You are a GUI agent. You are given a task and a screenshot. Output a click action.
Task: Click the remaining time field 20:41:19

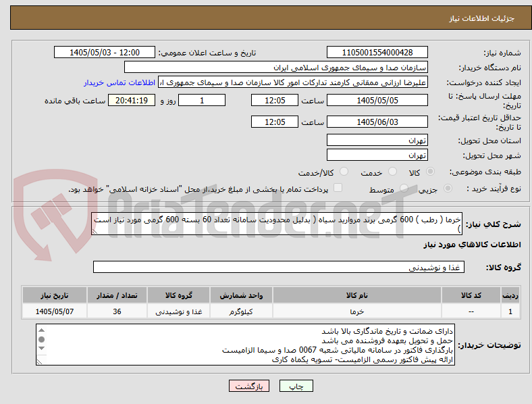132,101
